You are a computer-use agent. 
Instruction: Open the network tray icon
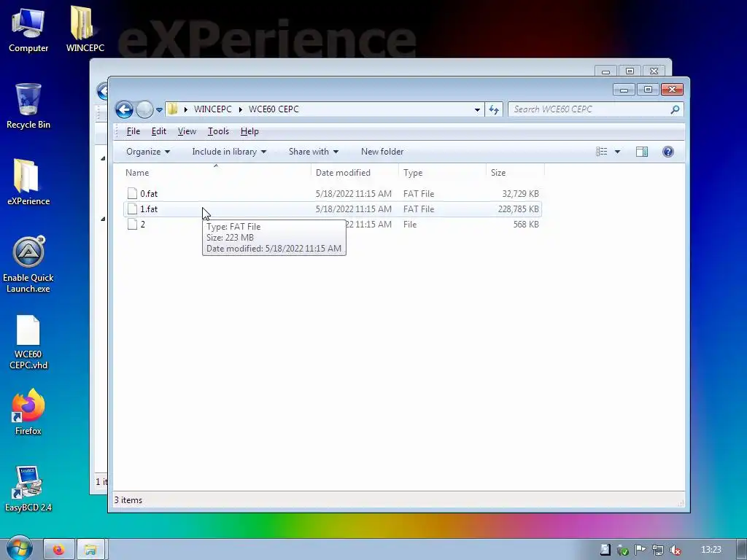tap(658, 550)
